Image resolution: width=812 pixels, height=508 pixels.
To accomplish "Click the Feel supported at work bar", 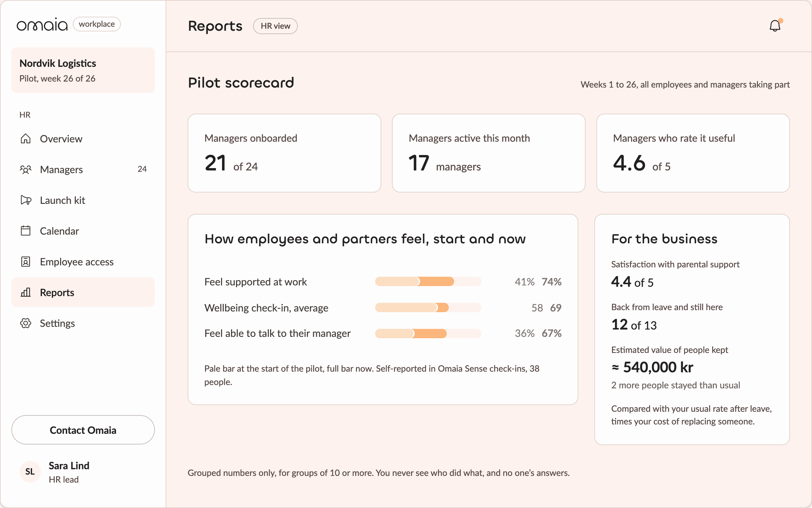I will click(x=428, y=281).
